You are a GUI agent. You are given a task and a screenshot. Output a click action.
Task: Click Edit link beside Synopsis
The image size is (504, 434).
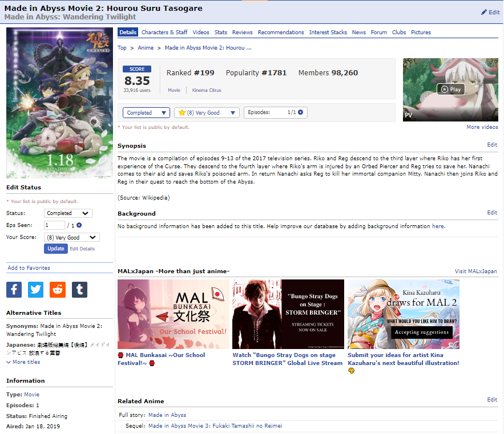[x=492, y=144]
